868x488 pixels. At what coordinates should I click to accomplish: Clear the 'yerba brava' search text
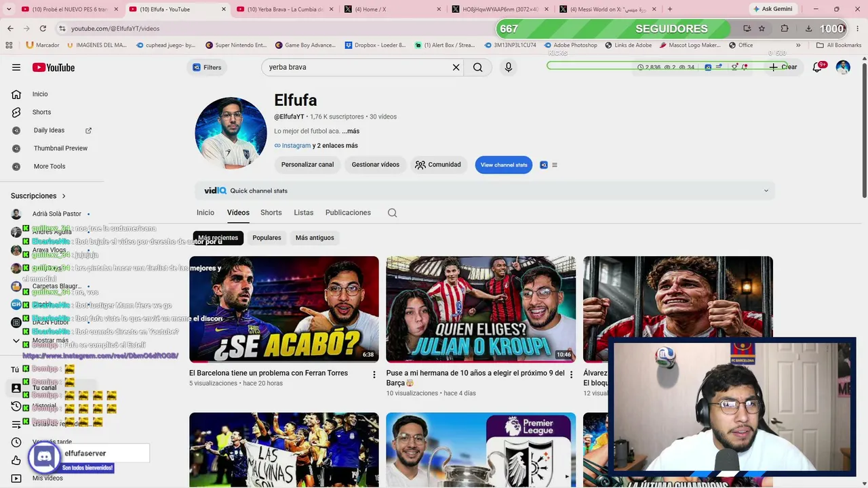click(x=456, y=67)
